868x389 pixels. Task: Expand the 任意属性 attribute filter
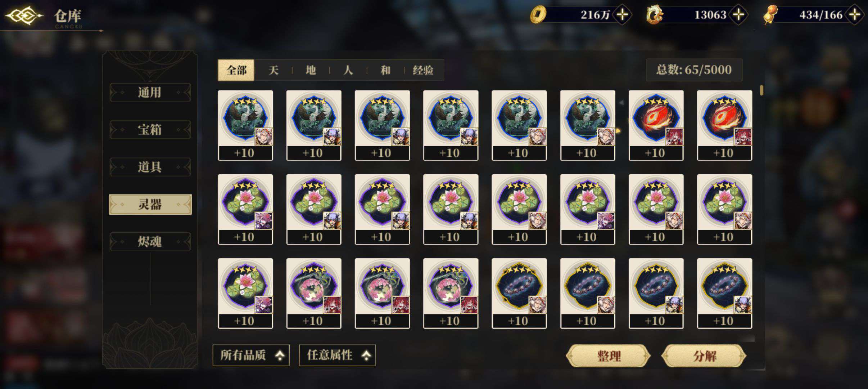[338, 355]
